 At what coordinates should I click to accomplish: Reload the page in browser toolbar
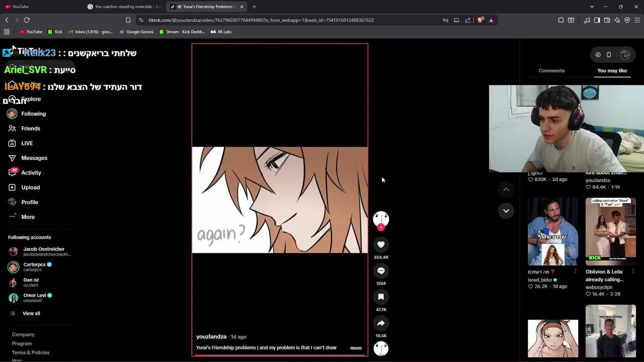pyautogui.click(x=27, y=20)
